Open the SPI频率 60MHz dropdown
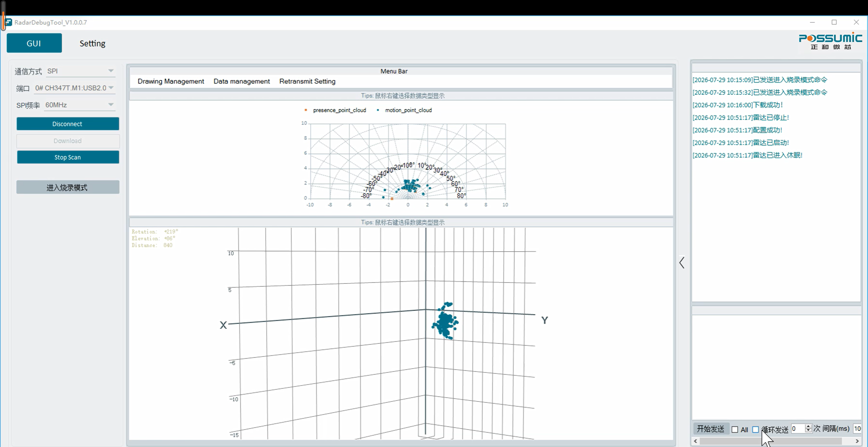This screenshot has width=868, height=447. (x=80, y=105)
